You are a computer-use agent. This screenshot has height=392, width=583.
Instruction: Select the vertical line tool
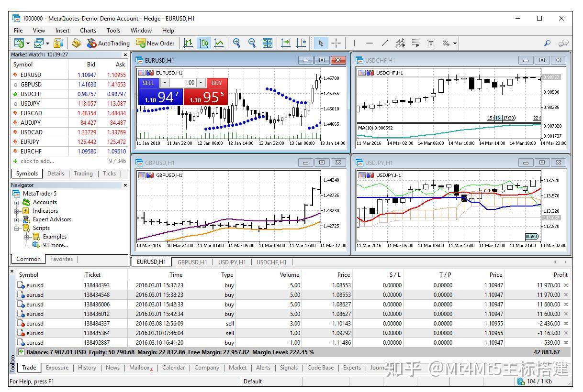click(354, 43)
